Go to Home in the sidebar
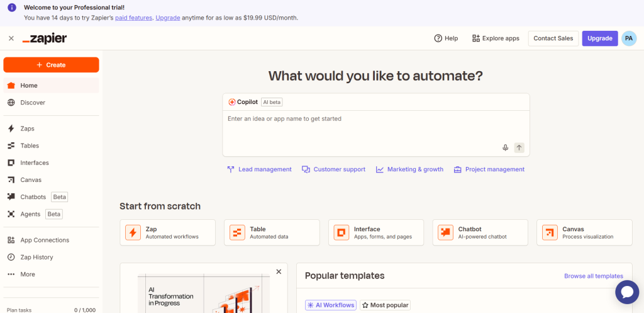This screenshot has width=644, height=313. (x=52, y=86)
